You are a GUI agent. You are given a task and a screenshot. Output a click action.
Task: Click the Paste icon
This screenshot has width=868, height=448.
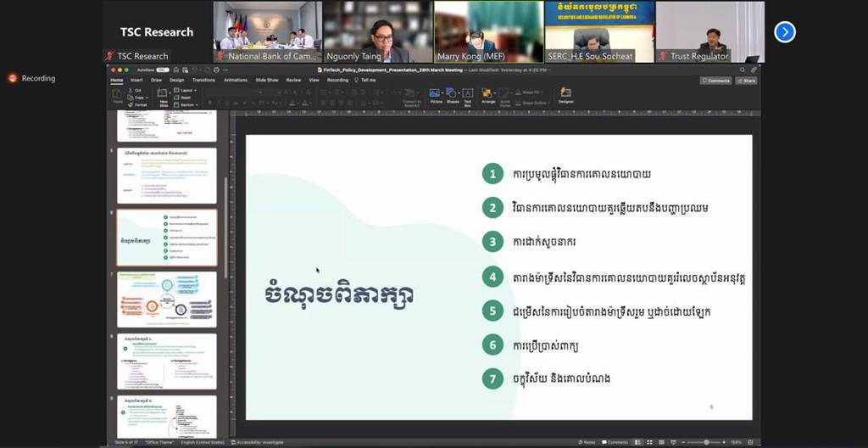[x=118, y=94]
